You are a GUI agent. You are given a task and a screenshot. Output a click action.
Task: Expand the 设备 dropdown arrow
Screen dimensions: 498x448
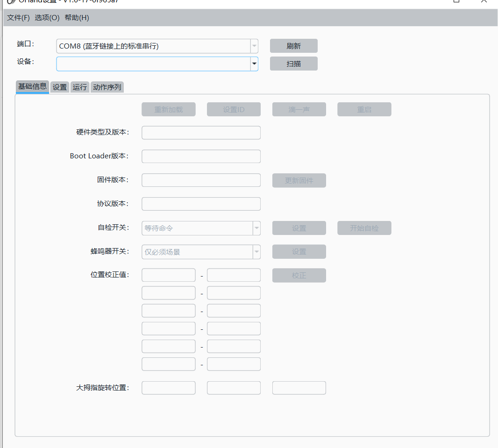click(254, 64)
